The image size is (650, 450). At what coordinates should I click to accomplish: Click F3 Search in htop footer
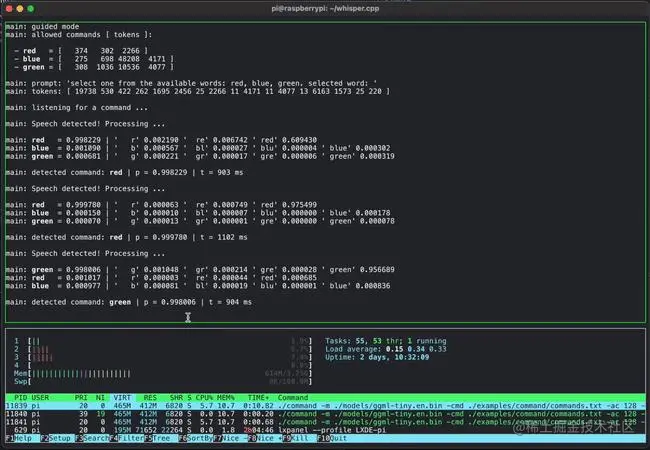coord(92,438)
